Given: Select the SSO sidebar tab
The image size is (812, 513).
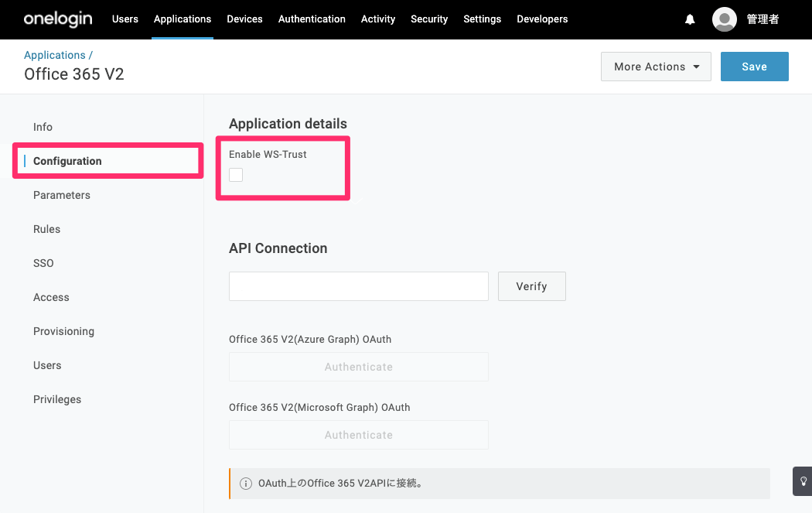Looking at the screenshot, I should pyautogui.click(x=43, y=263).
